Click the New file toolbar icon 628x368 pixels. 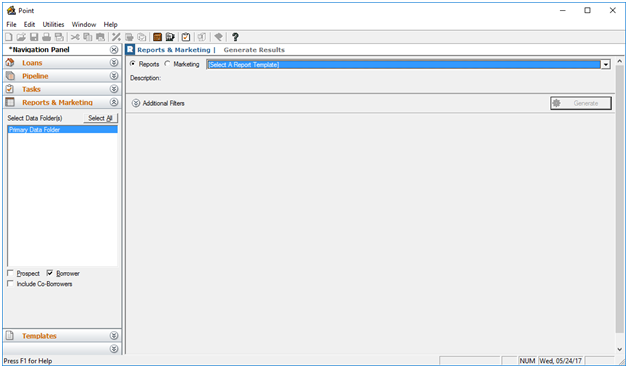click(x=8, y=37)
